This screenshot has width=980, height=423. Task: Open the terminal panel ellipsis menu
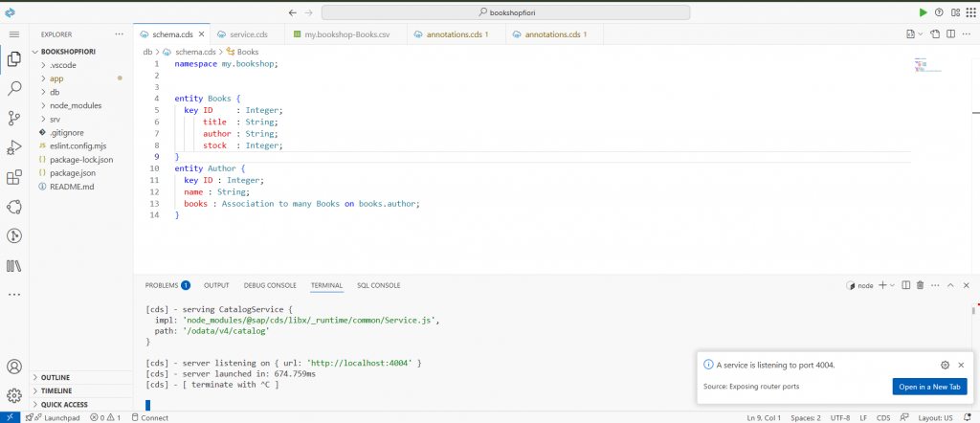[935, 285]
